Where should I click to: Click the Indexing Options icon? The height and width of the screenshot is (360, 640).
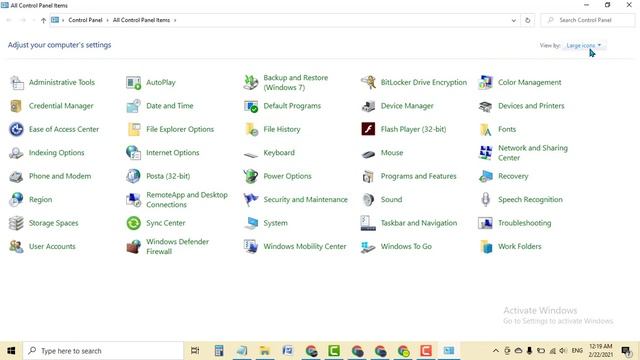(16, 153)
